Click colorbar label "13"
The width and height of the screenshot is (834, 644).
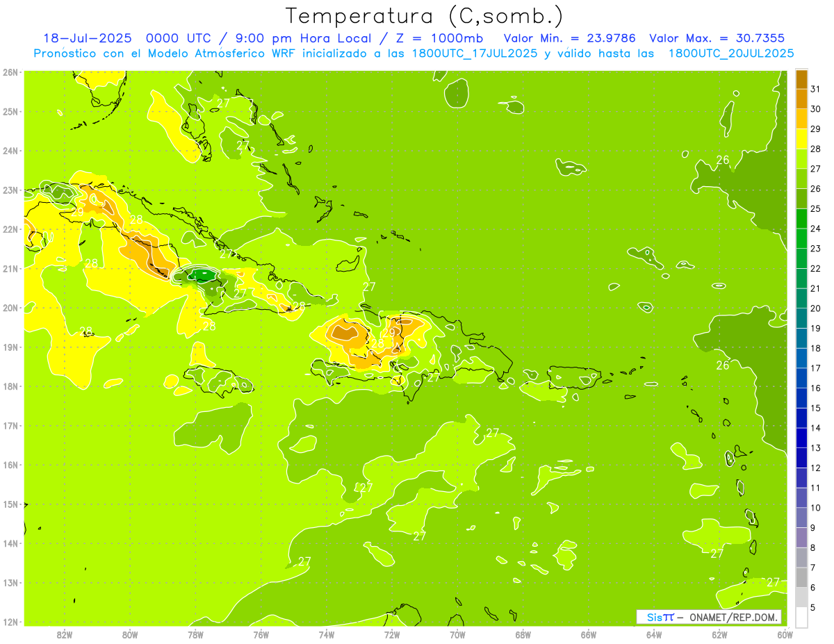coord(815,448)
